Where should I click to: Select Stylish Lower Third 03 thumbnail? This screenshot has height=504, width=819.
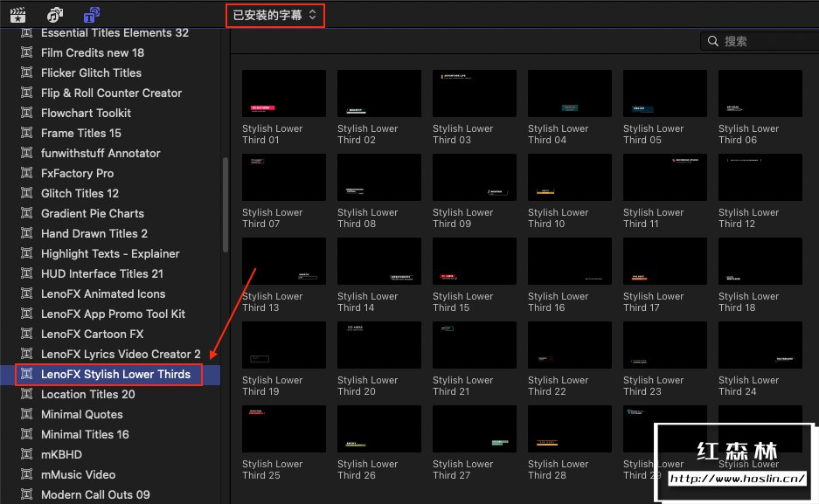(x=475, y=93)
